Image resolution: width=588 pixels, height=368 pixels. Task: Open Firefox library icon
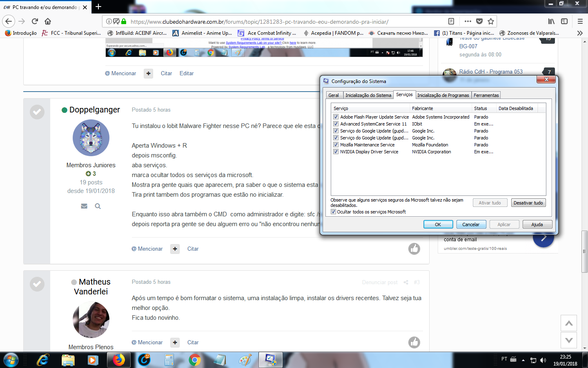(551, 21)
